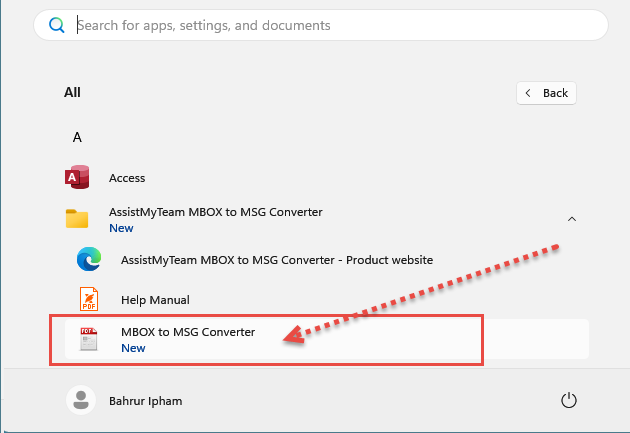Click the New tag under MBOX to MSG Converter
This screenshot has height=433, width=630.
click(x=133, y=348)
